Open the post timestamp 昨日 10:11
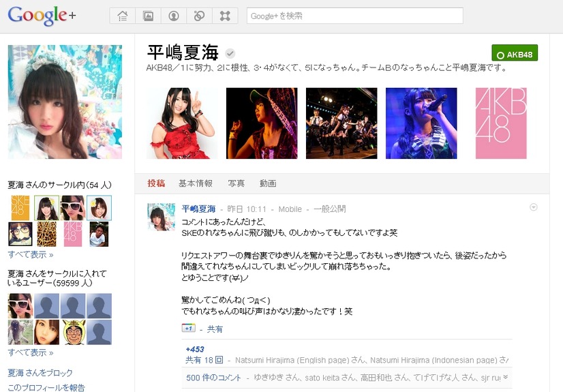Image resolution: width=563 pixels, height=392 pixels. click(247, 209)
